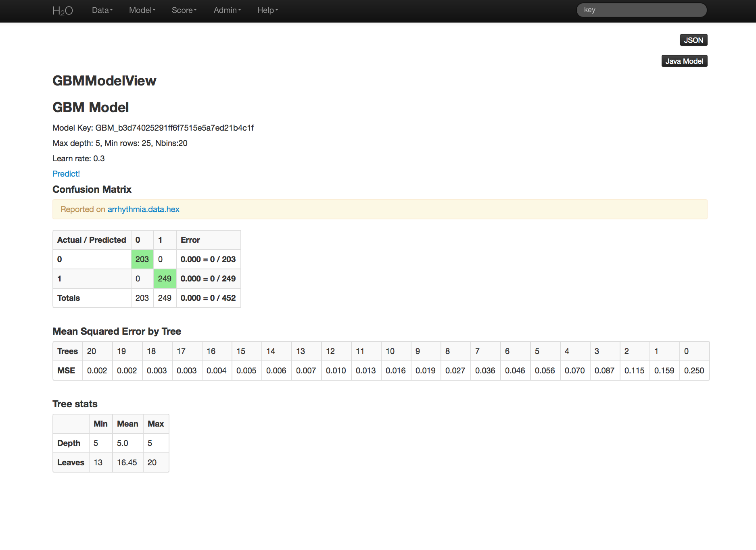Open the Score dropdown menu
This screenshot has width=756, height=550.
click(184, 10)
